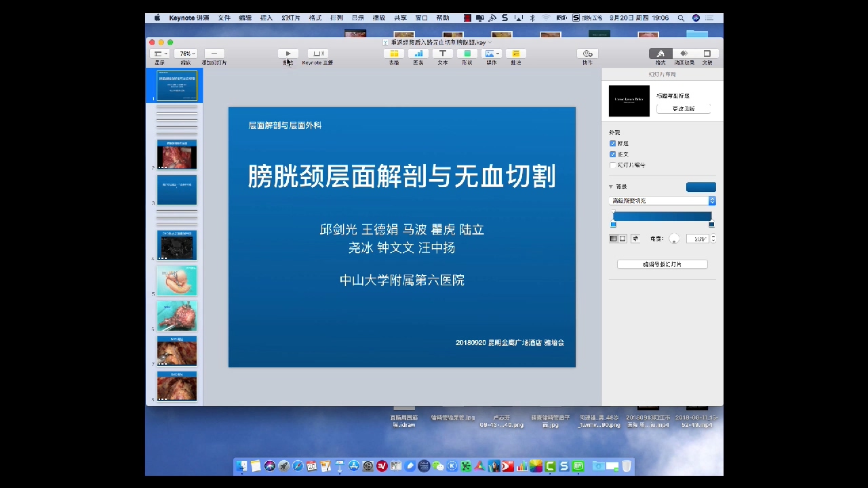Open the background fill type dropdown
The width and height of the screenshot is (868, 488).
(663, 201)
